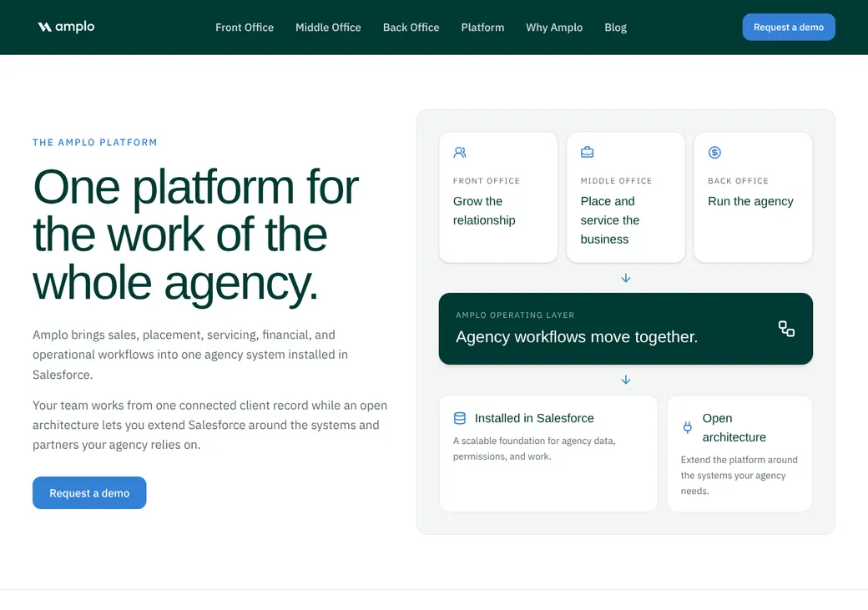
Task: Click the paragraph starting 'Your team works from one'
Action: (x=209, y=425)
